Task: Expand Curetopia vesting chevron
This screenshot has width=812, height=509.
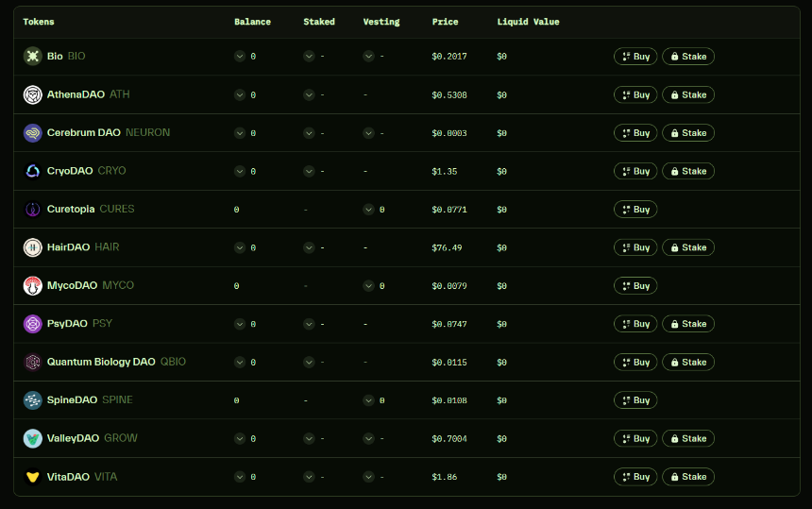Action: point(368,210)
